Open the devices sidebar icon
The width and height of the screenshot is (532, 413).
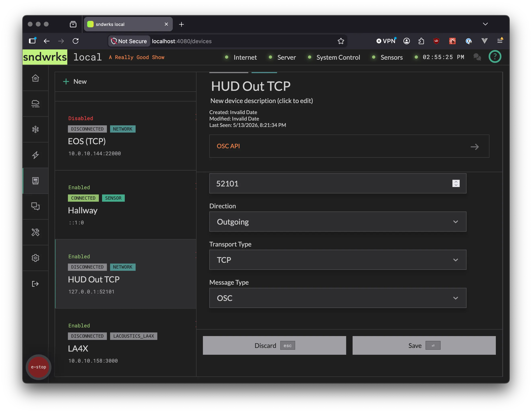[x=36, y=181]
